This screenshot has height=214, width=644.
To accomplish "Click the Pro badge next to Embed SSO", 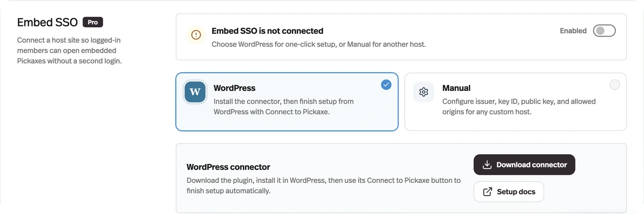I will pos(93,22).
